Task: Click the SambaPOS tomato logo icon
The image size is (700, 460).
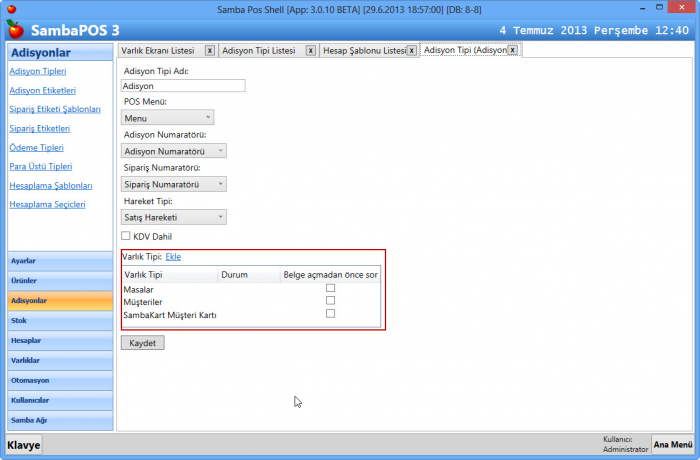Action: (14, 31)
